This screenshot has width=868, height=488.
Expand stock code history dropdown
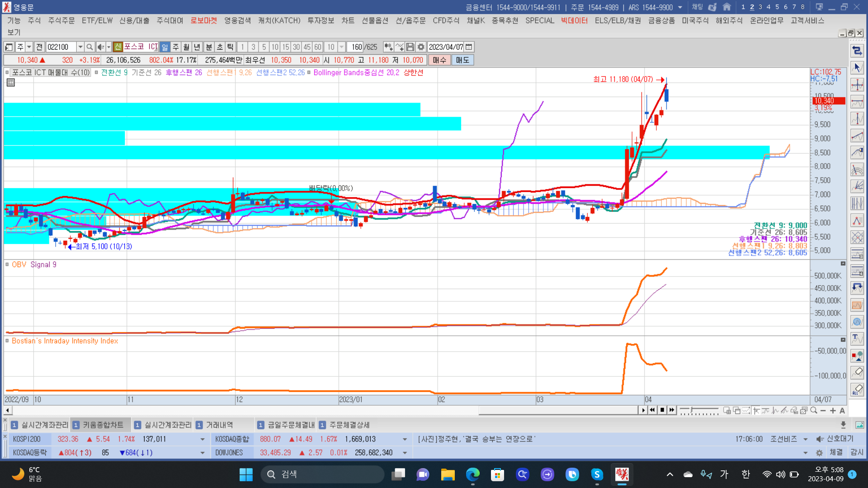tap(80, 47)
